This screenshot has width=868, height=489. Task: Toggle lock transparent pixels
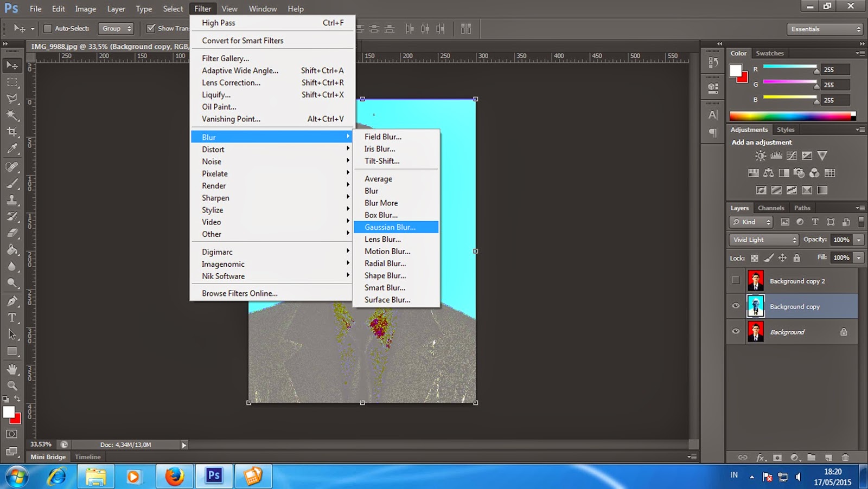(x=755, y=258)
